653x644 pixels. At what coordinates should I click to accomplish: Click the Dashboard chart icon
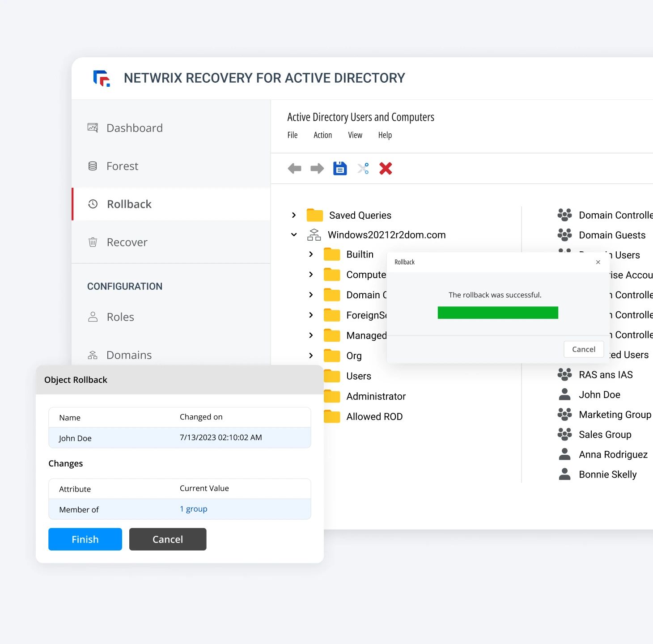pyautogui.click(x=93, y=128)
